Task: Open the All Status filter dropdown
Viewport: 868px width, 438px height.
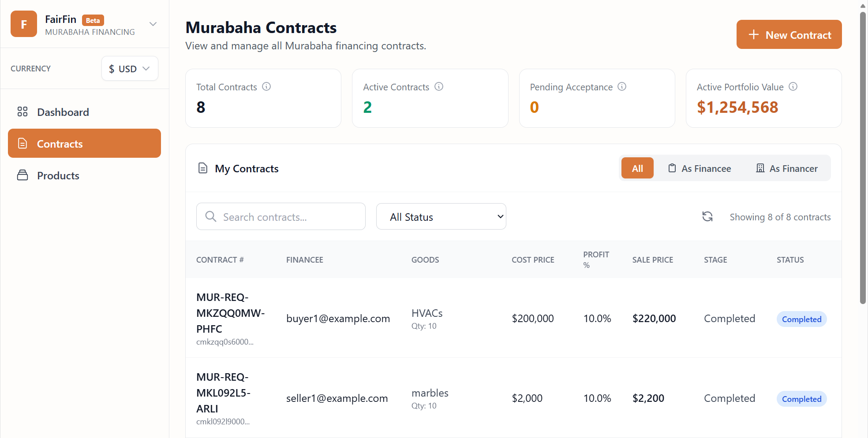Action: point(441,216)
